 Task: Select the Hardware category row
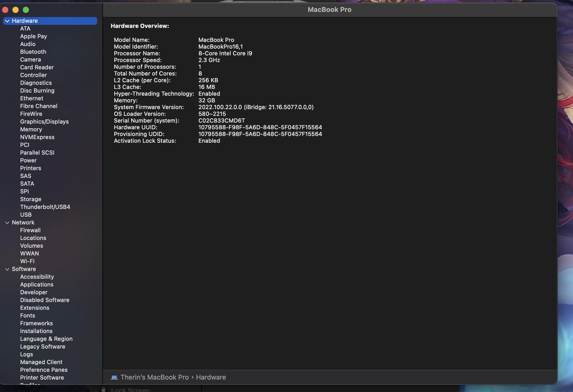(x=50, y=21)
